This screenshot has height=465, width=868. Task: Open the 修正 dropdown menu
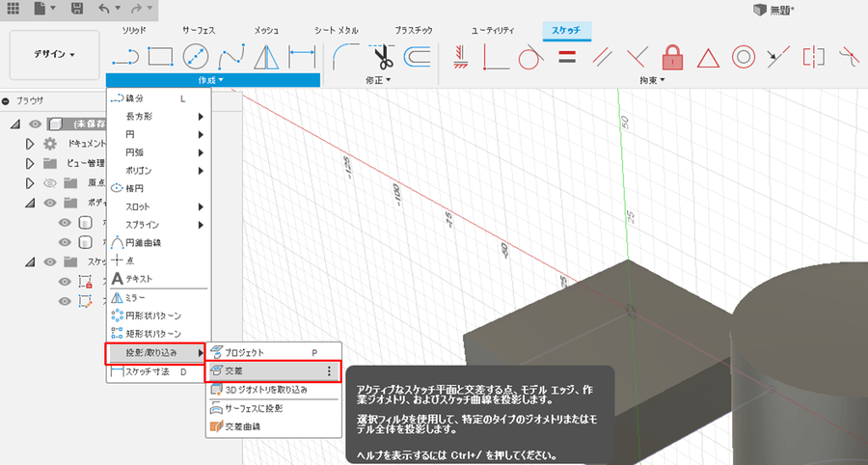point(379,80)
